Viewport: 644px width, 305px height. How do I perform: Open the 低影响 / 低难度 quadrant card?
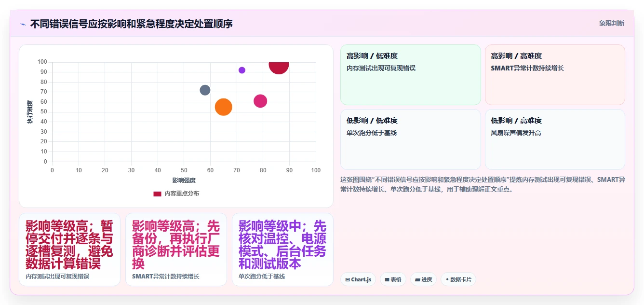411,139
